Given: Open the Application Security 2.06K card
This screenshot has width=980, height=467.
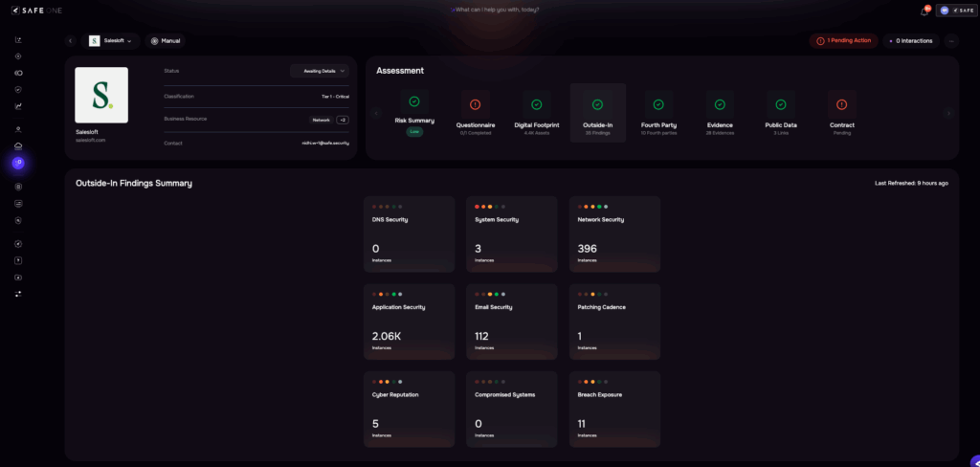Looking at the screenshot, I should pos(410,322).
